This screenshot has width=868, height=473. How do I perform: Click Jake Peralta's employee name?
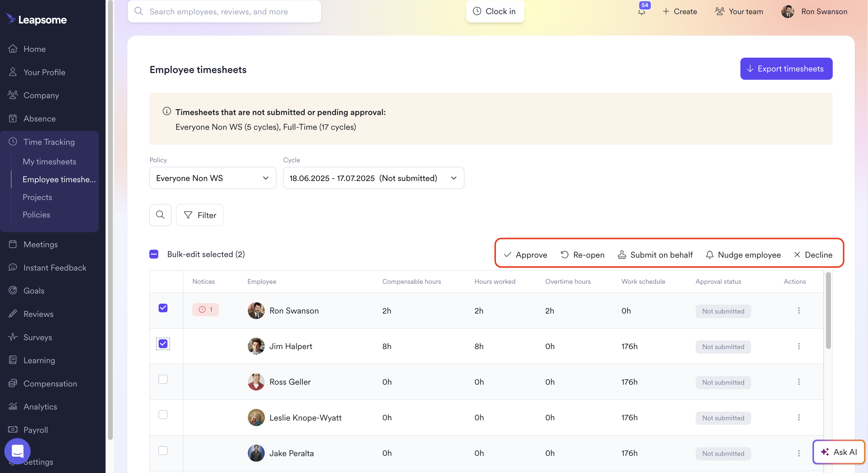tap(291, 453)
